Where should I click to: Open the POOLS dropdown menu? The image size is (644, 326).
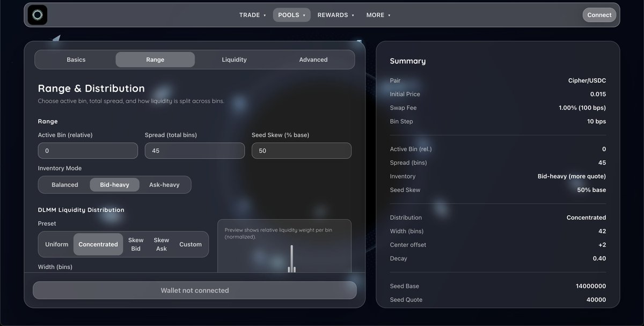coord(291,15)
